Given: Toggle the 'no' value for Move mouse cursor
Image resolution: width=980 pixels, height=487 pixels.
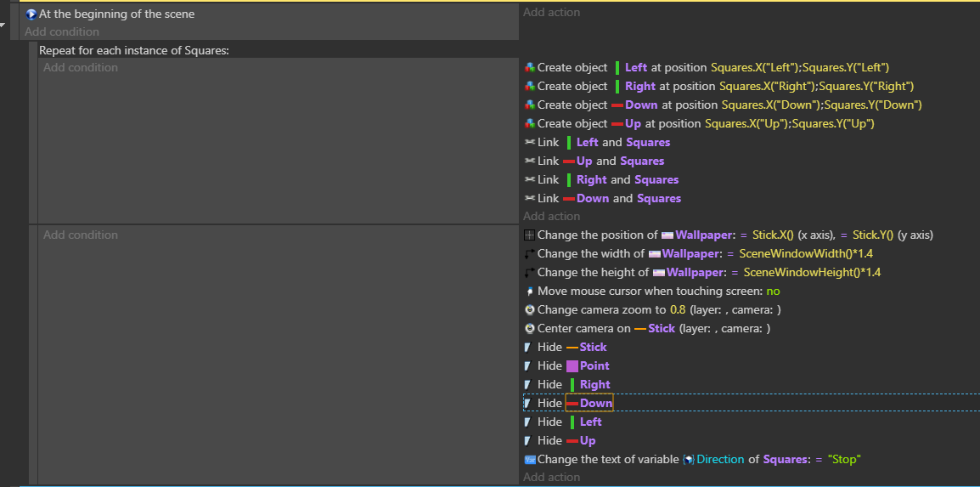Looking at the screenshot, I should point(773,292).
